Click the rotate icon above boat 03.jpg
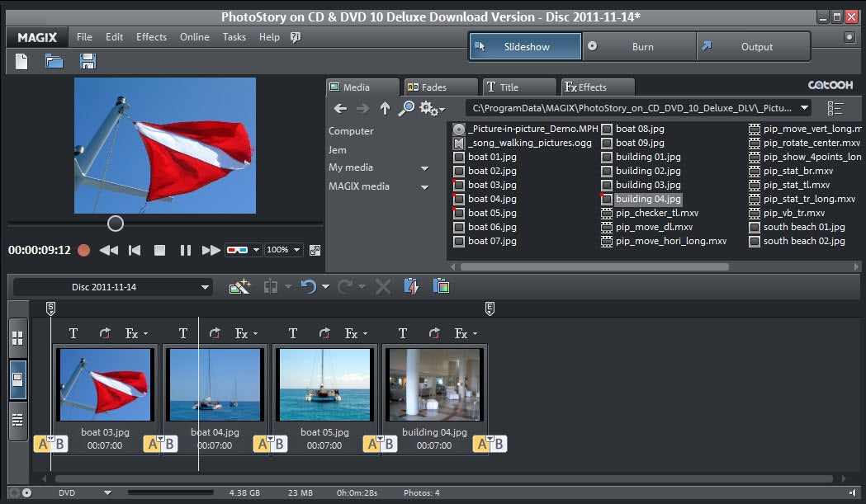Screen dimensions: 866x504 click(105, 333)
